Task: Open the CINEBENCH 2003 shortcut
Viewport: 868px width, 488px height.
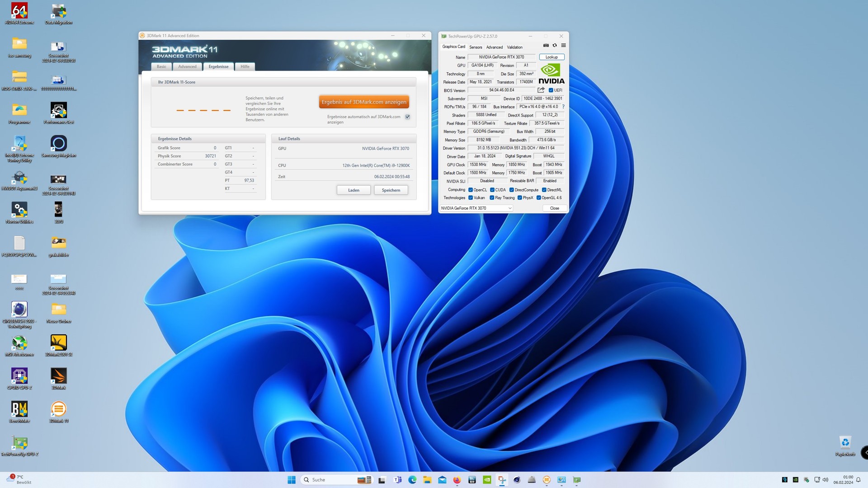Action: tap(19, 315)
